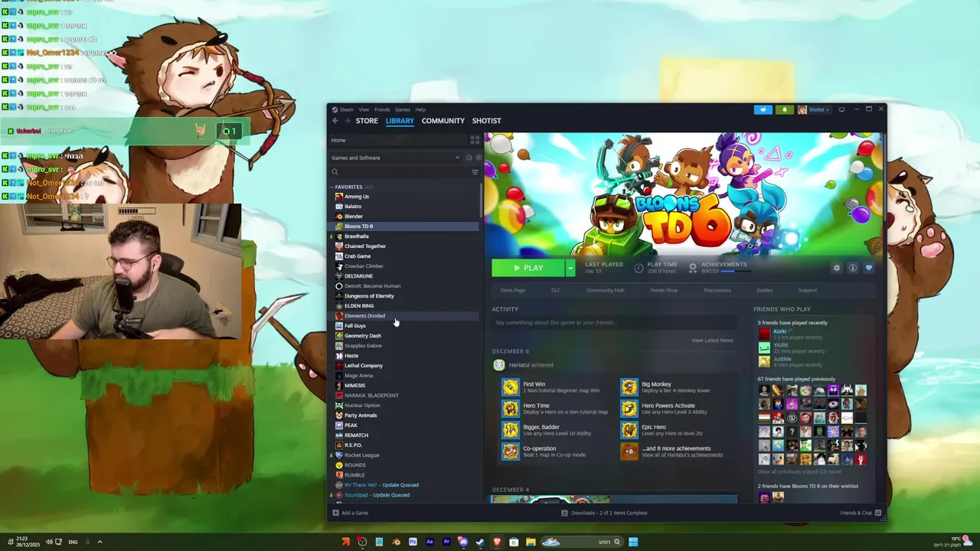Open Friends & Chat panel

point(861,513)
